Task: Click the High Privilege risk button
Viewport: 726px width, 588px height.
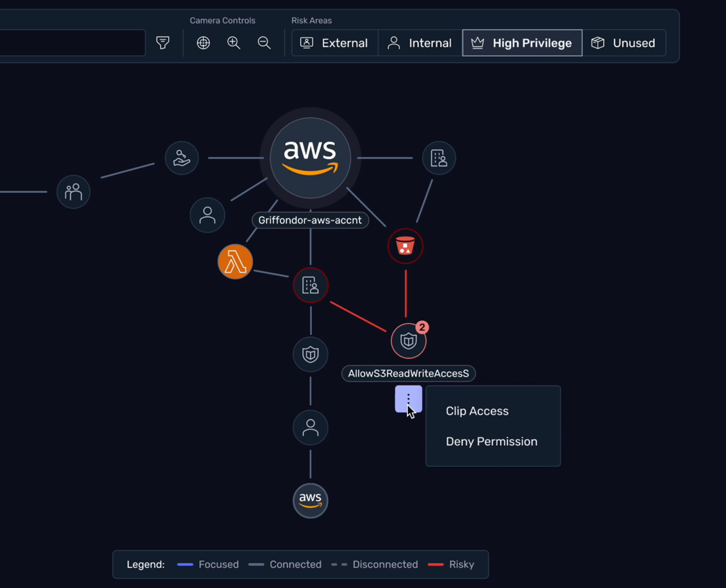Action: tap(522, 42)
